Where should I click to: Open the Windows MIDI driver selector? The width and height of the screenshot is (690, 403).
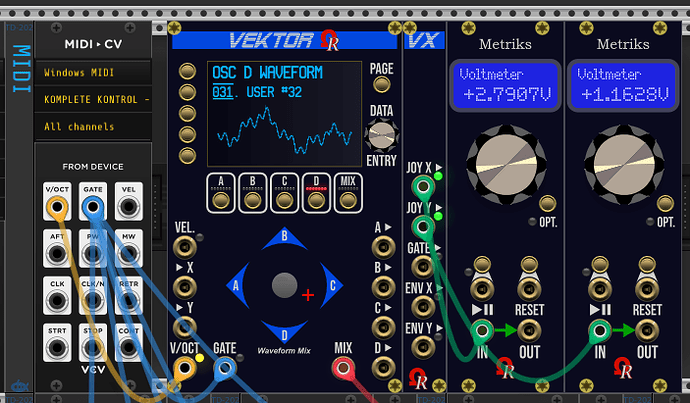tap(93, 73)
